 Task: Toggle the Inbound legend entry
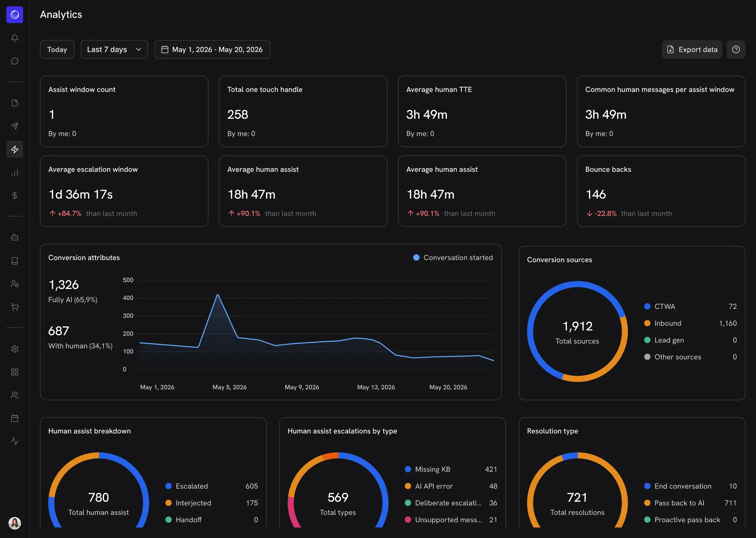690,323
